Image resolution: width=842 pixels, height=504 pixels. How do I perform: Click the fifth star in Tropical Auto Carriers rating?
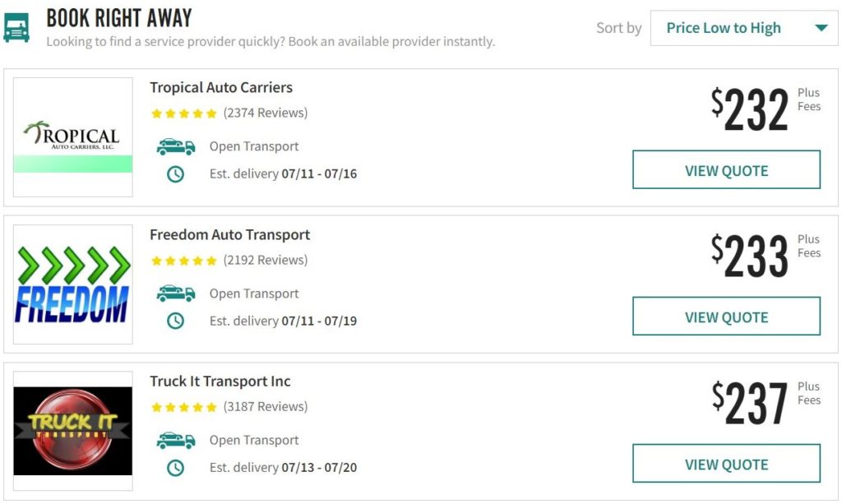(211, 113)
